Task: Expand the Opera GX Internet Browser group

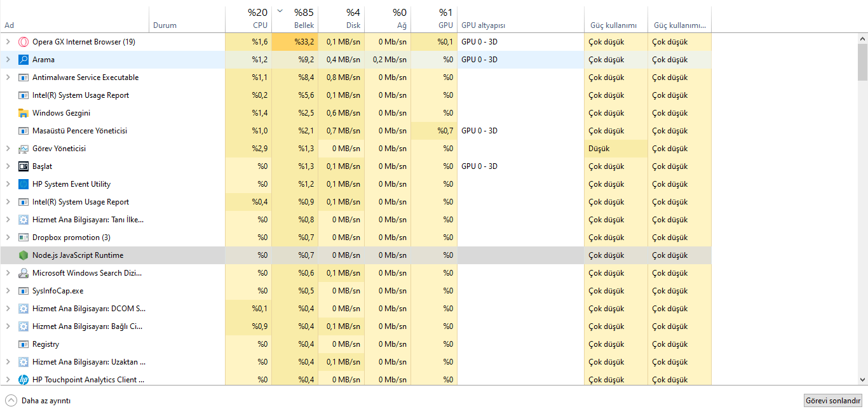Action: (x=8, y=42)
